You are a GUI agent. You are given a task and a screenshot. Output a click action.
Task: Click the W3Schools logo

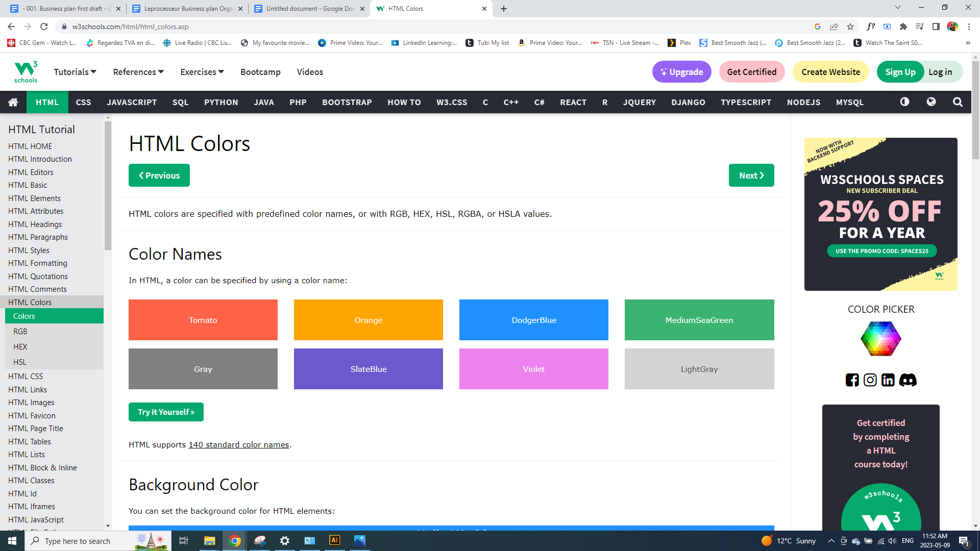tap(26, 72)
